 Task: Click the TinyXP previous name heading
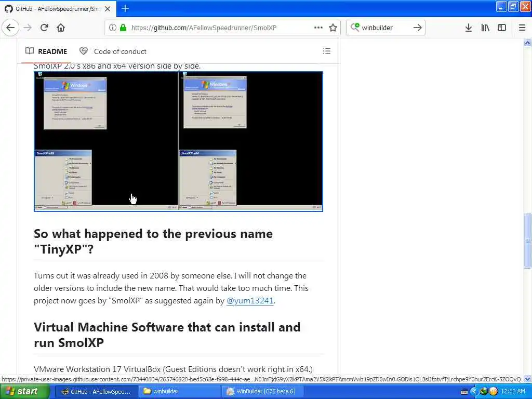[153, 241]
